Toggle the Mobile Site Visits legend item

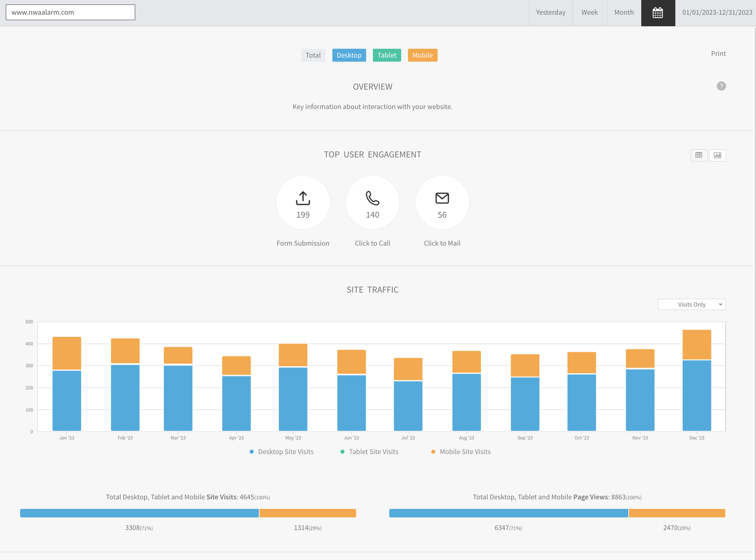coord(461,452)
